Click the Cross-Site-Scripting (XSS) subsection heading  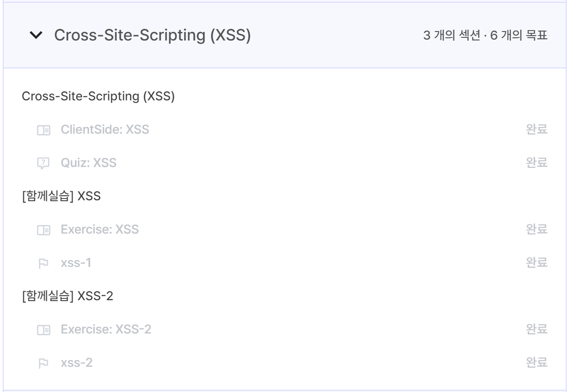point(98,97)
